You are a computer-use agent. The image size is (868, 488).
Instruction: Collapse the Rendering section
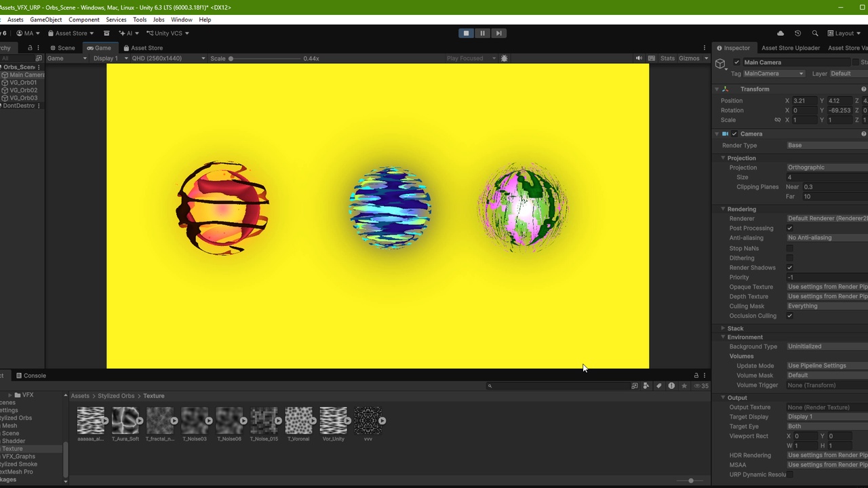[x=723, y=209]
